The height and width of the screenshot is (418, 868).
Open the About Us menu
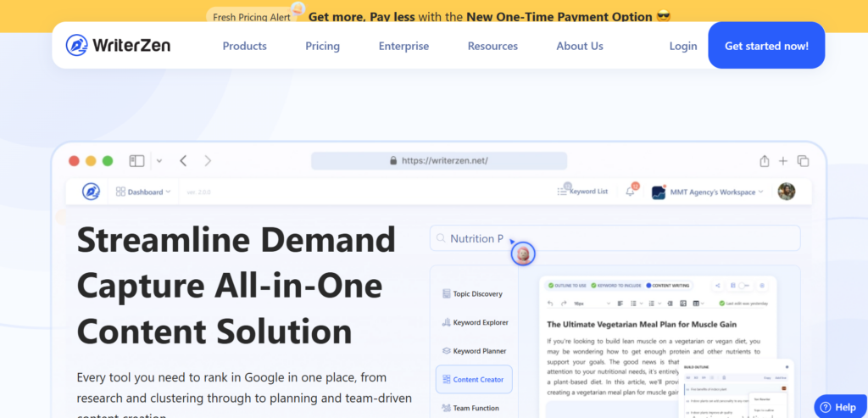(580, 47)
